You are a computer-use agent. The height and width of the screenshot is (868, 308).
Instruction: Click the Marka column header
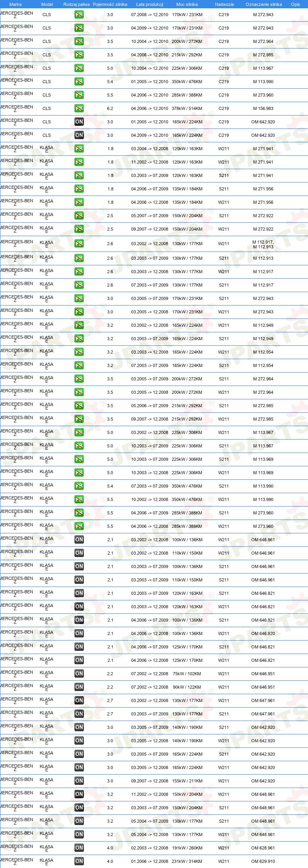(15, 4)
